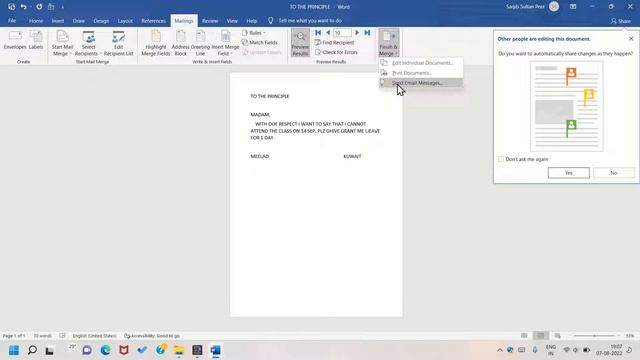
Task: Open taskbar Search
Action: click(x=32, y=350)
